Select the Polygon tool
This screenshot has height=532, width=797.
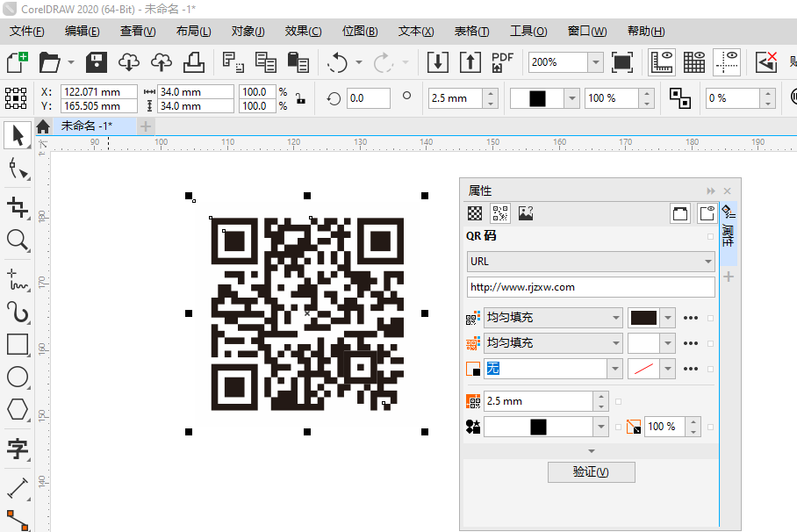(x=18, y=410)
